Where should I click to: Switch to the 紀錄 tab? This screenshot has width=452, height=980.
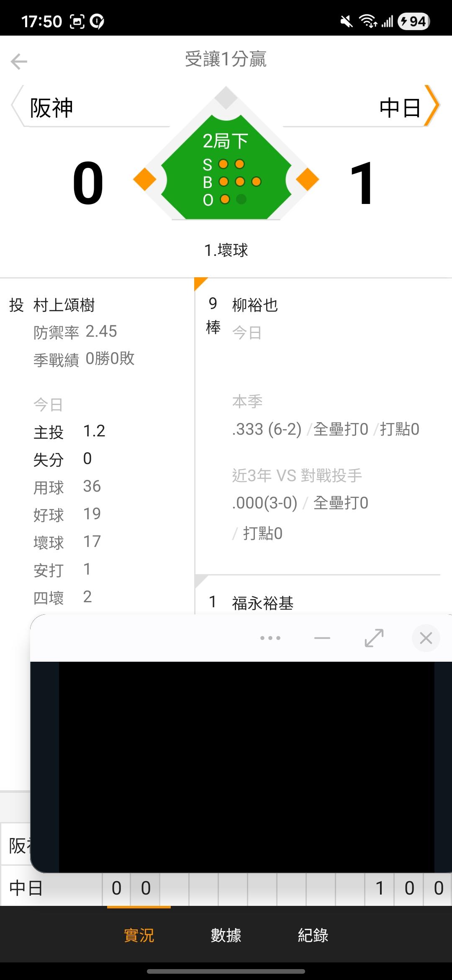[x=313, y=935]
